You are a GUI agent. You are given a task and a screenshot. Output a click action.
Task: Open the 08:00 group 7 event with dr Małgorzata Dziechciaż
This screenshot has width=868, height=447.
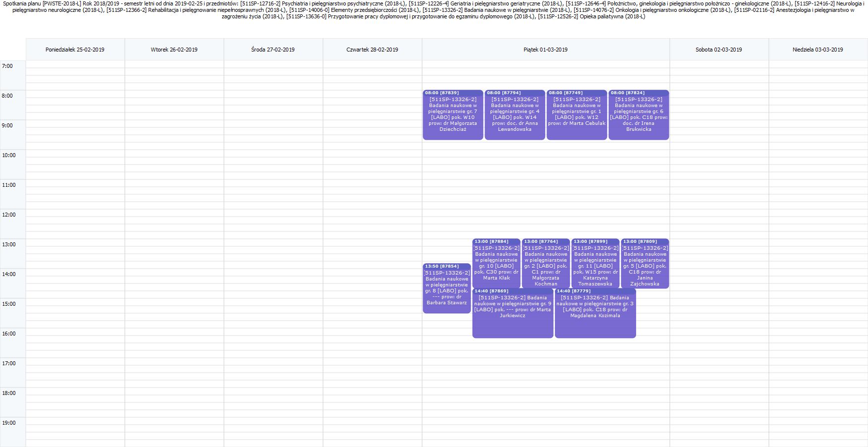pos(453,115)
